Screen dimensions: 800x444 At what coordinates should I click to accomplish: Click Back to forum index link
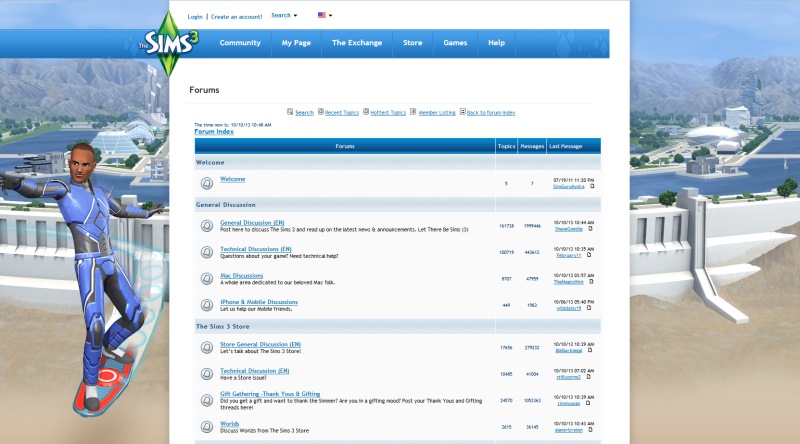point(491,113)
